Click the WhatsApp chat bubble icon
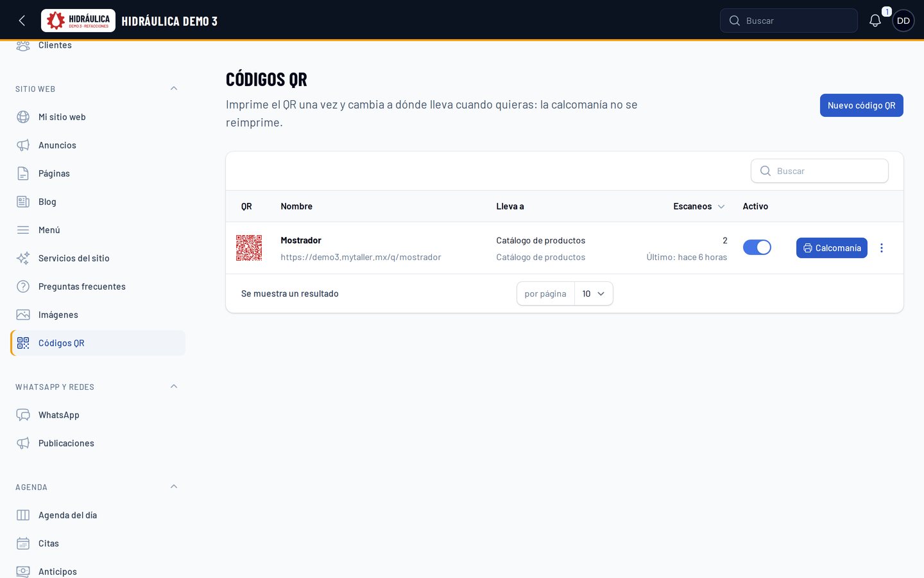Screen dimensions: 924x578 23,415
